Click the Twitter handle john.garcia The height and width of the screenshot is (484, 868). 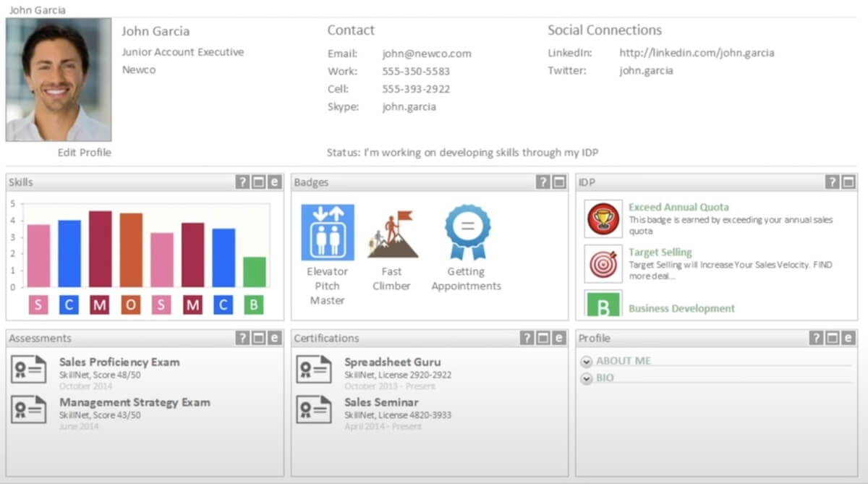tap(646, 71)
